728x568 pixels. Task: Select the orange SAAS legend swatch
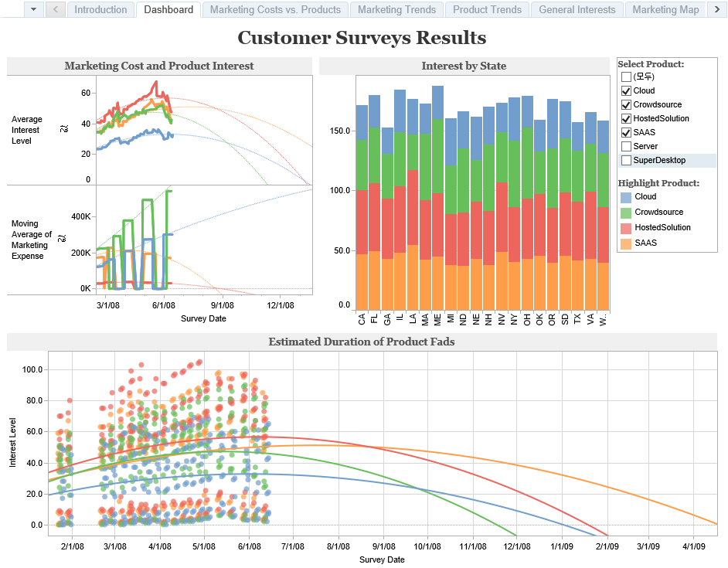pos(625,243)
